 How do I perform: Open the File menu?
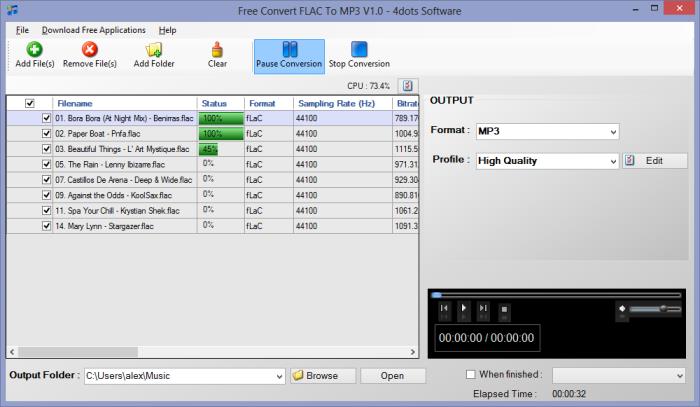click(x=22, y=30)
